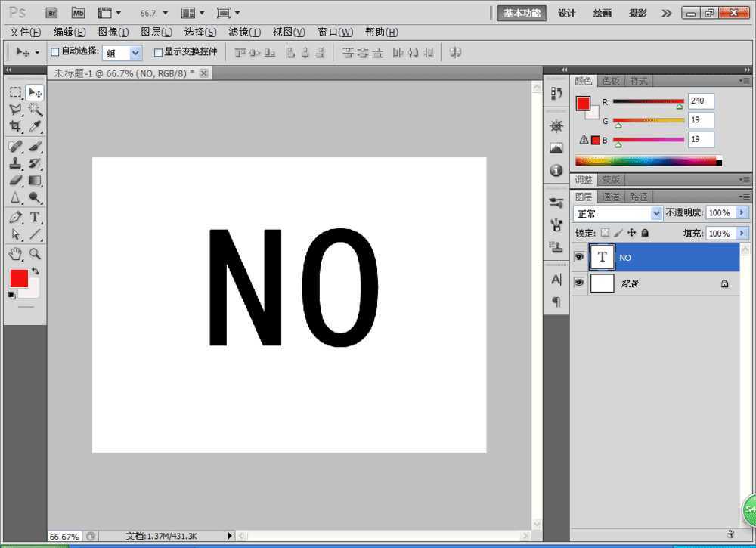The image size is (756, 548).
Task: Enable the 显示变换控件 checkbox
Action: click(x=158, y=52)
